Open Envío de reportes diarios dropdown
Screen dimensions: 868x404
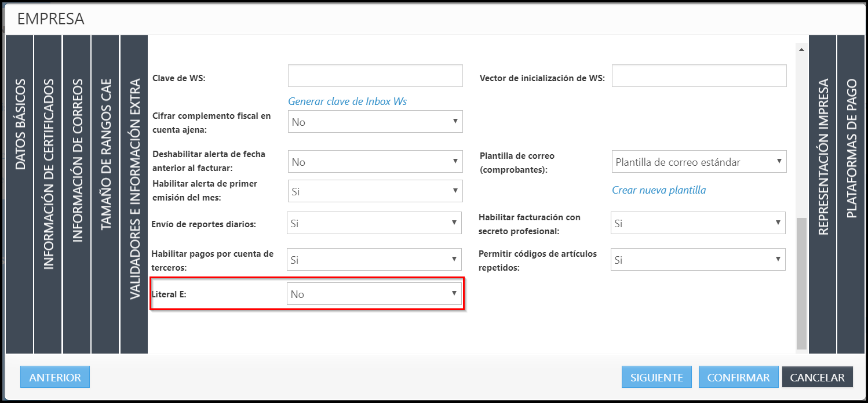(x=374, y=223)
